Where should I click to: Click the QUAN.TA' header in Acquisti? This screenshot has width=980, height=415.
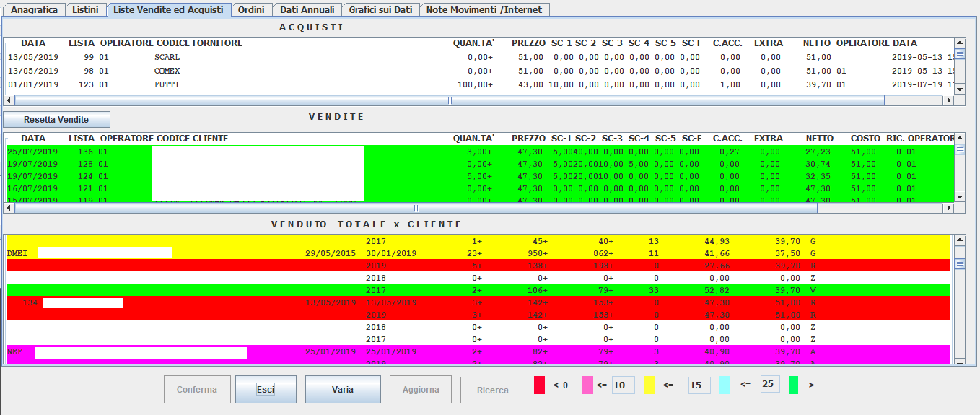473,43
